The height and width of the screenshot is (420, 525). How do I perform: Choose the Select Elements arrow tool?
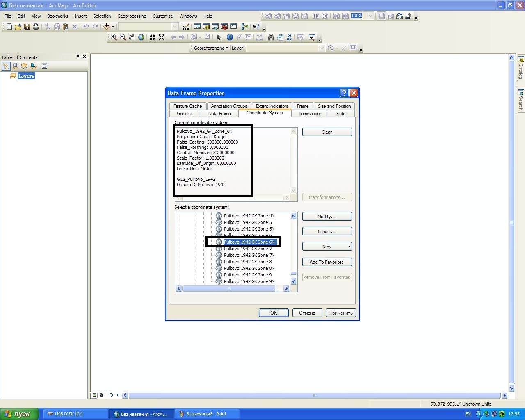click(x=219, y=37)
